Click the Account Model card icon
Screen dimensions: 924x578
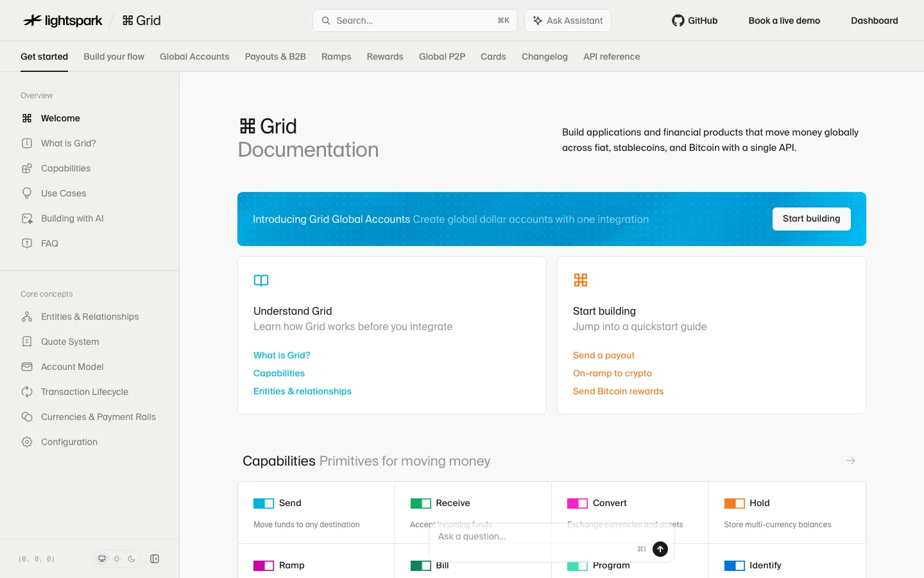coord(27,367)
